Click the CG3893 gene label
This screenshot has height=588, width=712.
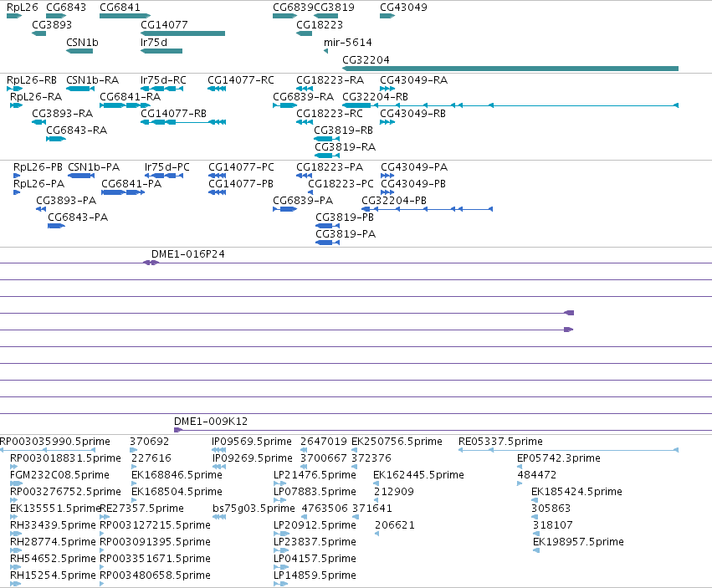[52, 24]
